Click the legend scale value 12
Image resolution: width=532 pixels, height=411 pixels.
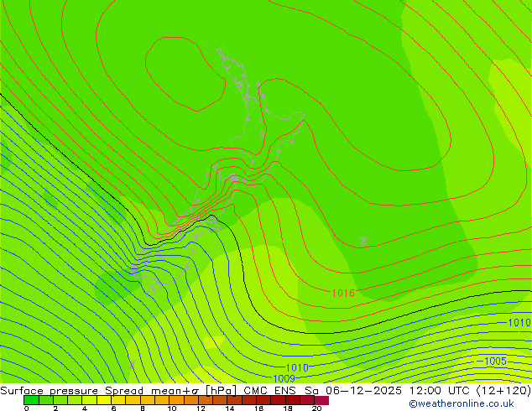coord(201,408)
